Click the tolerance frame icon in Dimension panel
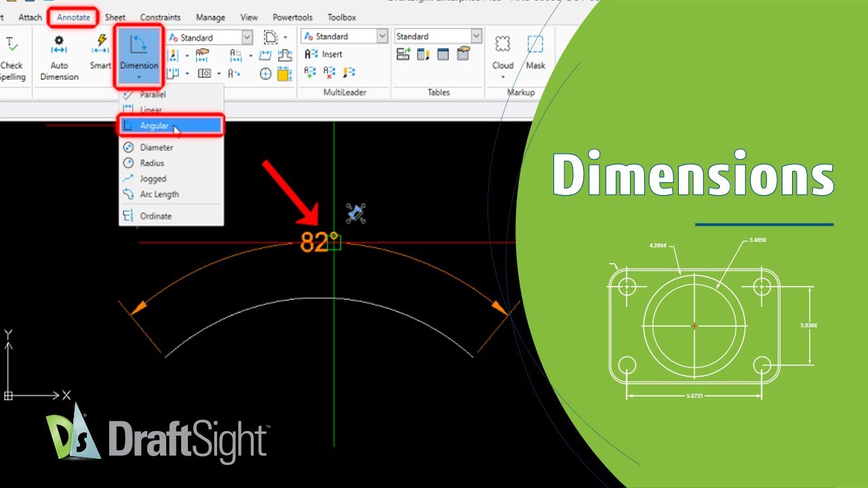Screen dimensions: 868x488 pyautogui.click(x=203, y=73)
